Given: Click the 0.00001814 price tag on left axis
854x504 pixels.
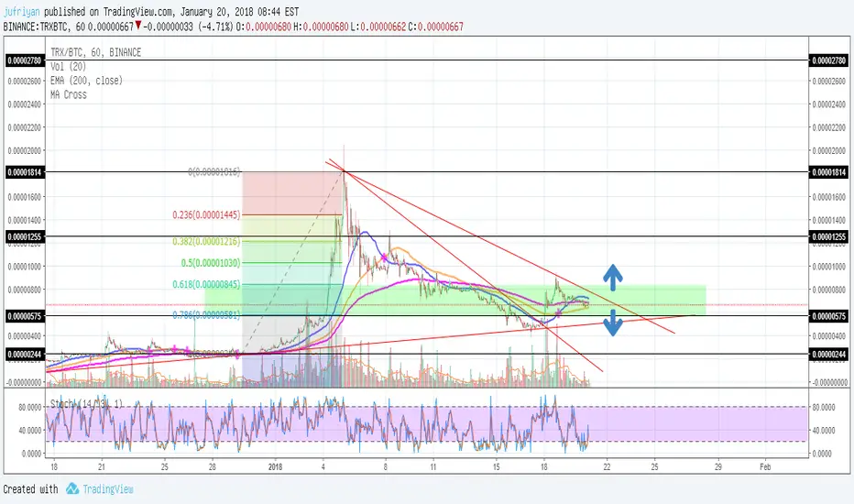Looking at the screenshot, I should pos(24,172).
